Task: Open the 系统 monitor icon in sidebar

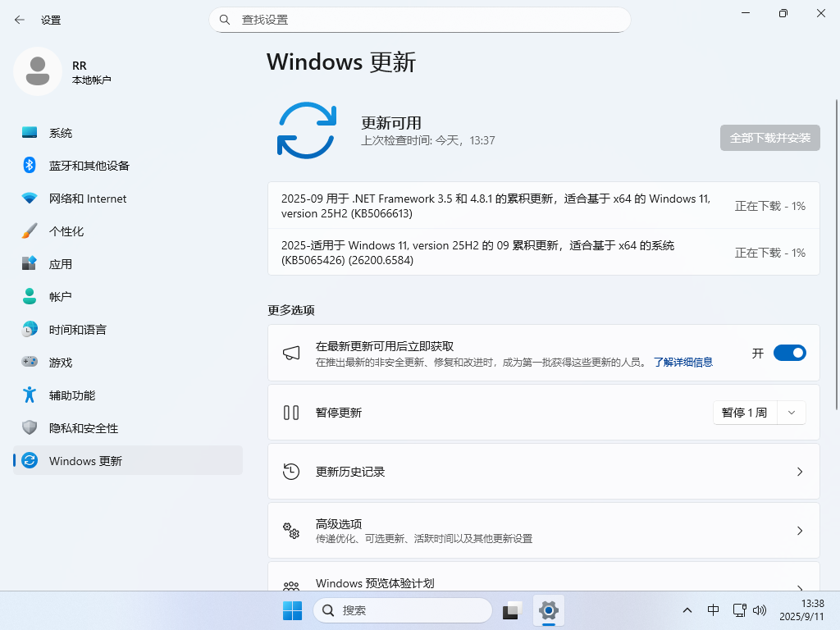Action: [30, 132]
